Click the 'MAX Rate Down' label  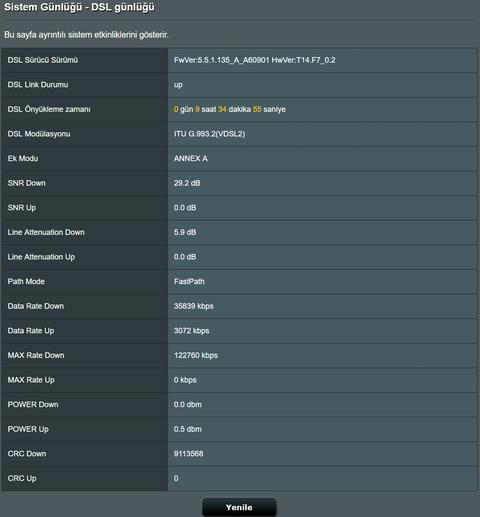(36, 355)
